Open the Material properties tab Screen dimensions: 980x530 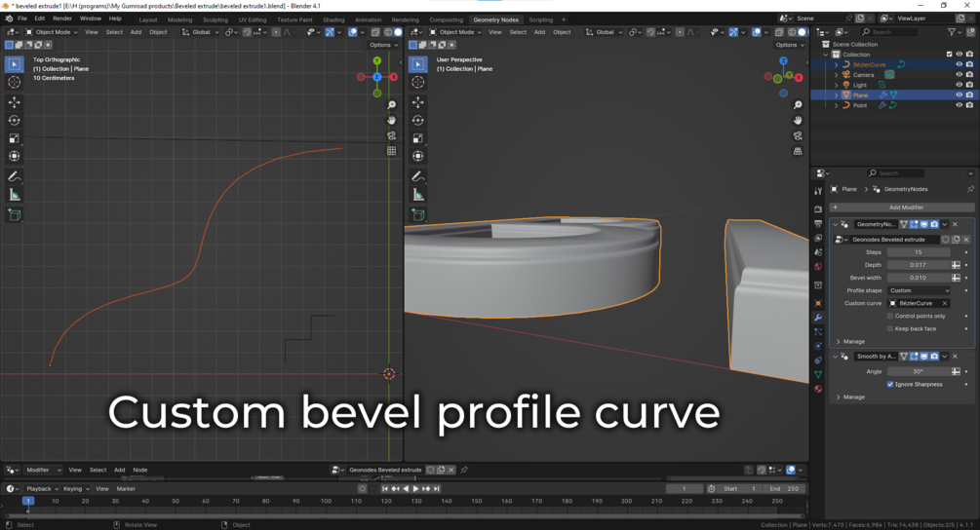(x=818, y=389)
